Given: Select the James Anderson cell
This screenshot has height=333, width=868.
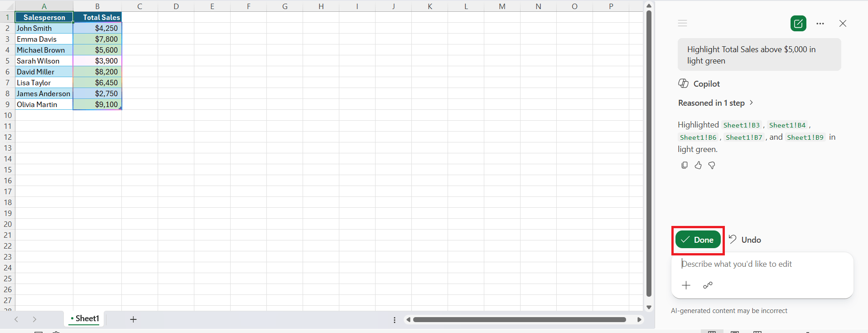Looking at the screenshot, I should [44, 93].
